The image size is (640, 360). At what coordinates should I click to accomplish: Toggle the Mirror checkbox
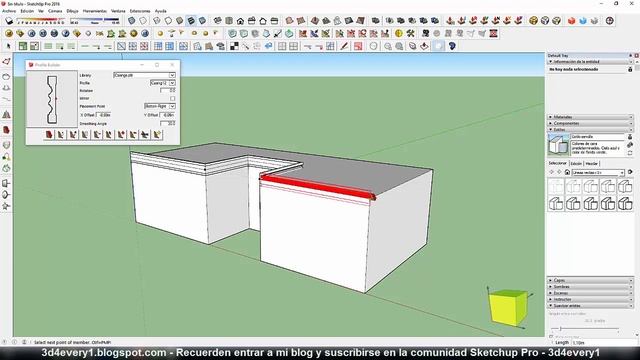(173, 98)
